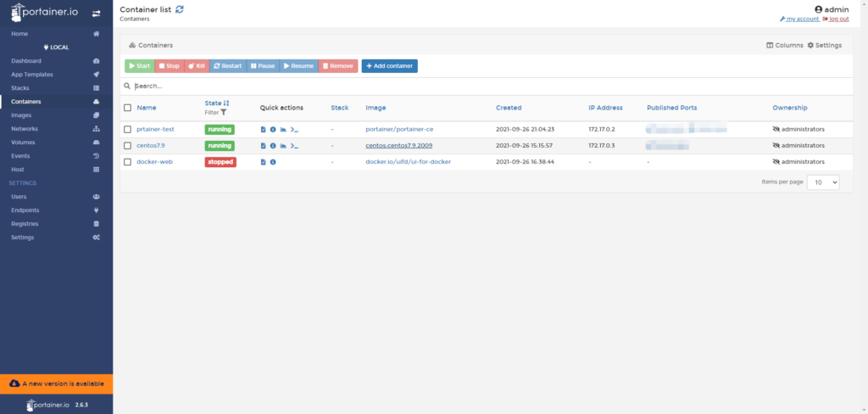Open Settings in the sidebar menu
Image resolution: width=868 pixels, height=414 pixels.
tap(57, 238)
